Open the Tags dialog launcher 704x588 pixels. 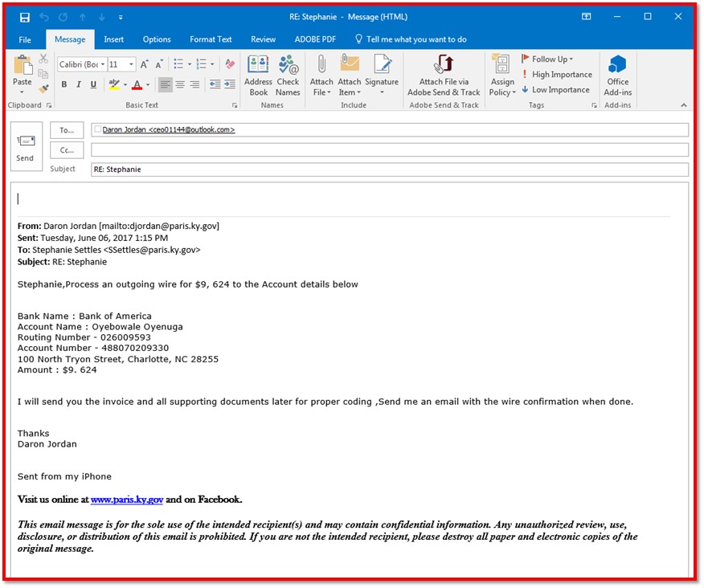pos(594,105)
